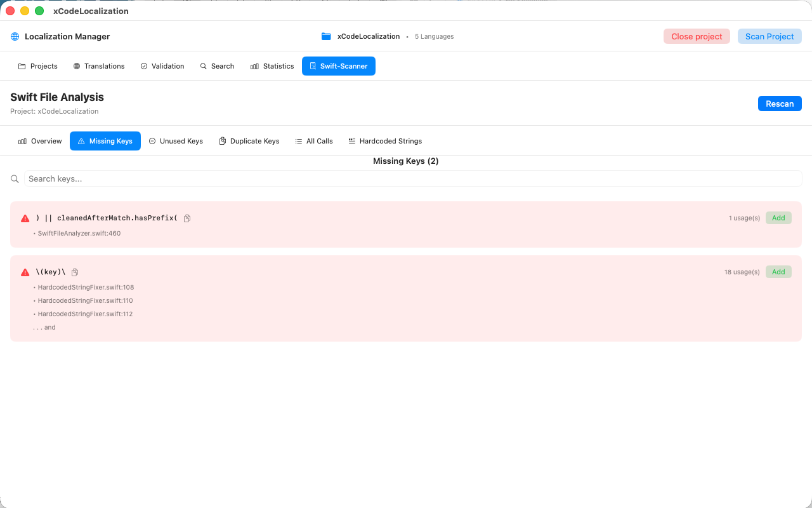Click the document icon on the Swift-Scanner tab
Screen dimensions: 812x508
pyautogui.click(x=313, y=65)
